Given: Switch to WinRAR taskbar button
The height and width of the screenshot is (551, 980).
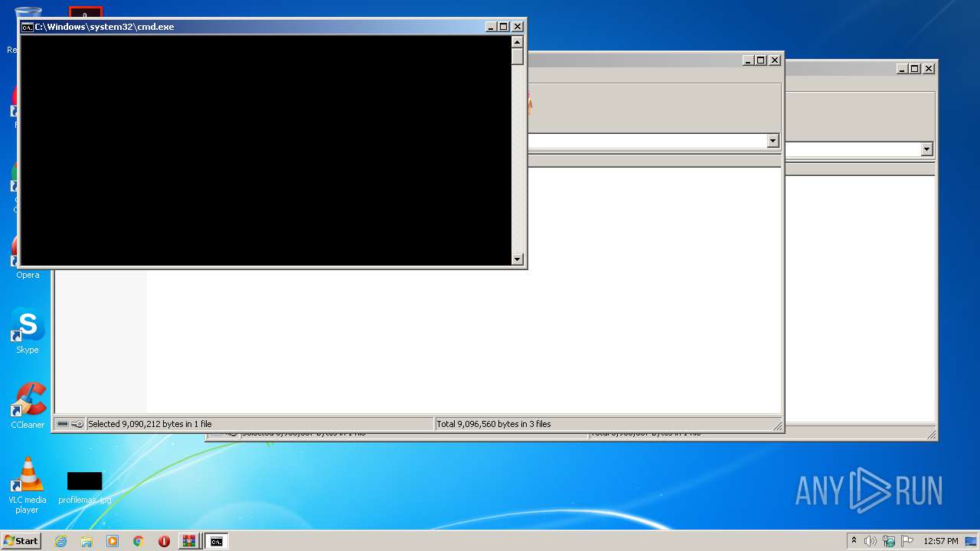Looking at the screenshot, I should pyautogui.click(x=188, y=541).
